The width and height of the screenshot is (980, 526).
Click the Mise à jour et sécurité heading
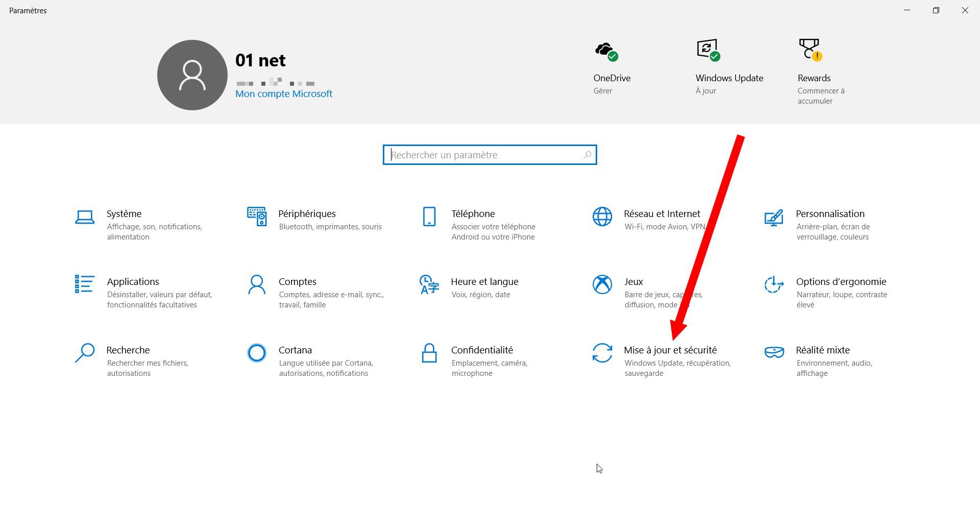[670, 350]
